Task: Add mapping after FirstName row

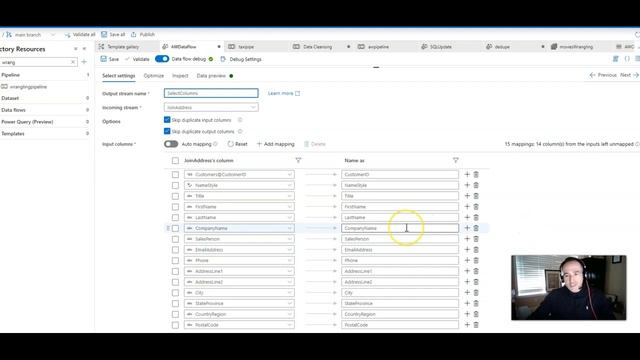Action: pos(467,207)
